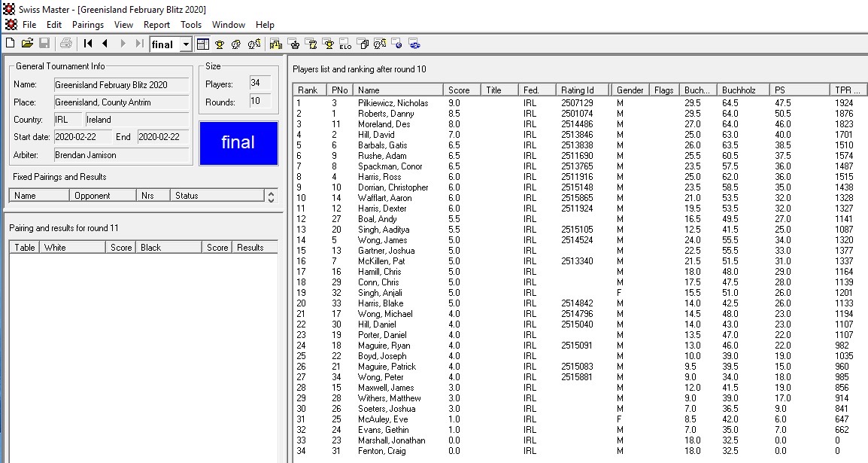
Task: Open the Pairings menu
Action: click(88, 25)
